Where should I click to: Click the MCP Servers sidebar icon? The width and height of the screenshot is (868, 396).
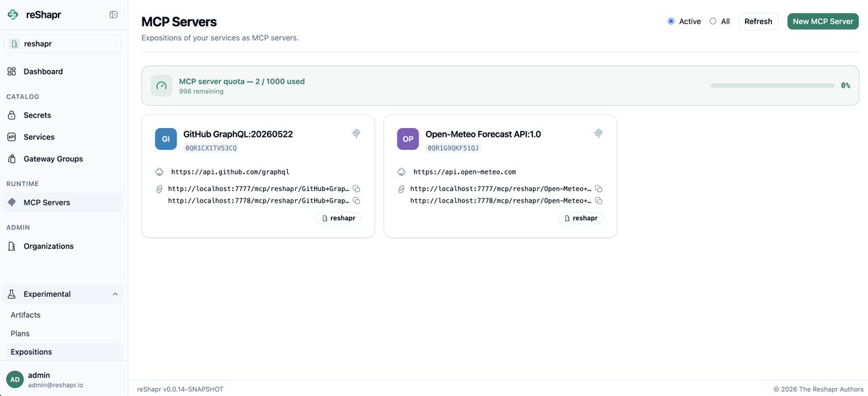pos(12,203)
